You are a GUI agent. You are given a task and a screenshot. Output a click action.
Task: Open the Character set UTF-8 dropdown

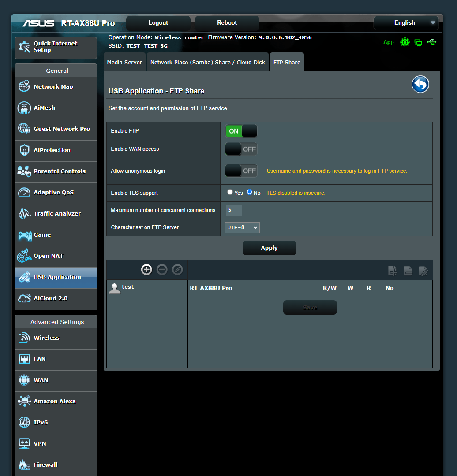(242, 227)
